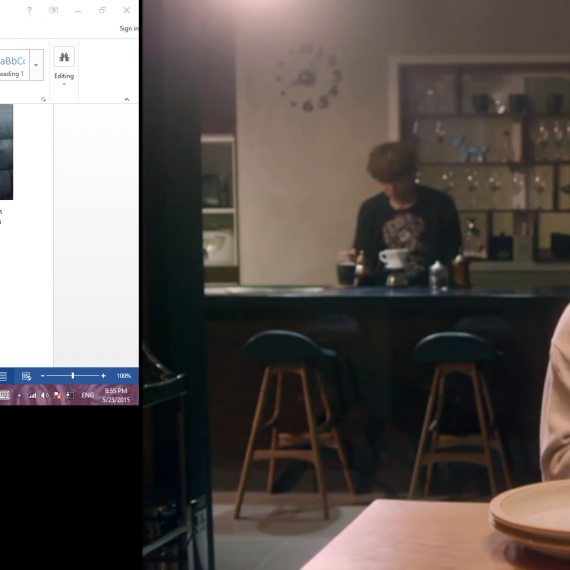The height and width of the screenshot is (570, 570).
Task: Collapse the ribbon with the chevron
Action: click(x=127, y=99)
